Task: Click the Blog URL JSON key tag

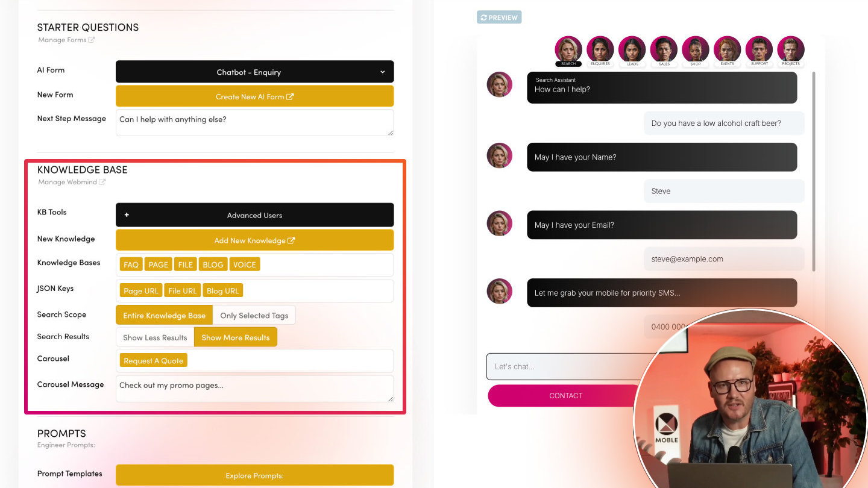Action: [222, 290]
